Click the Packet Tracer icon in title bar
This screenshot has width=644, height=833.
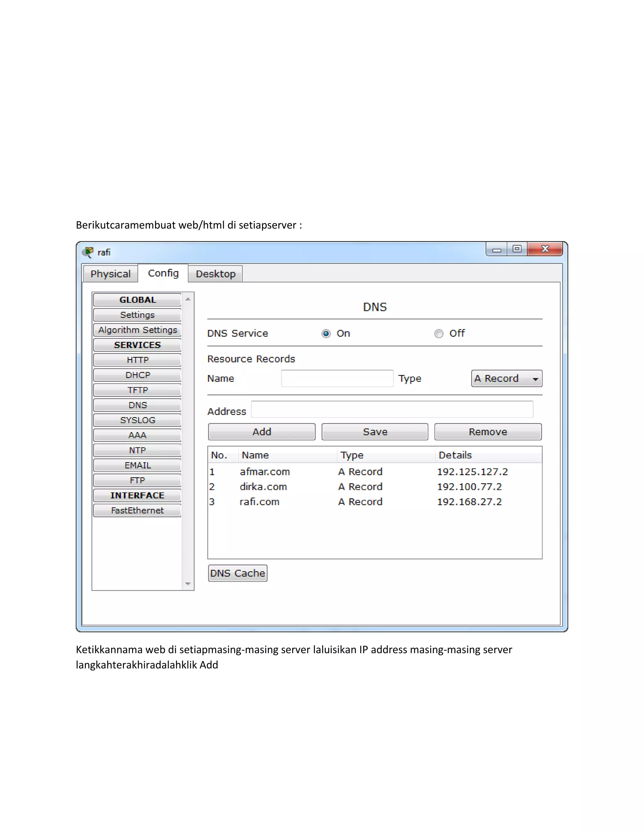point(88,252)
